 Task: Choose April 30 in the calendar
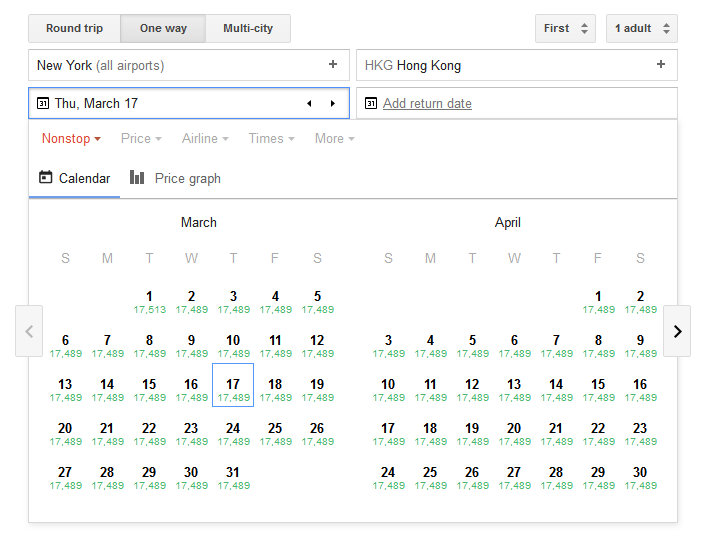640,477
